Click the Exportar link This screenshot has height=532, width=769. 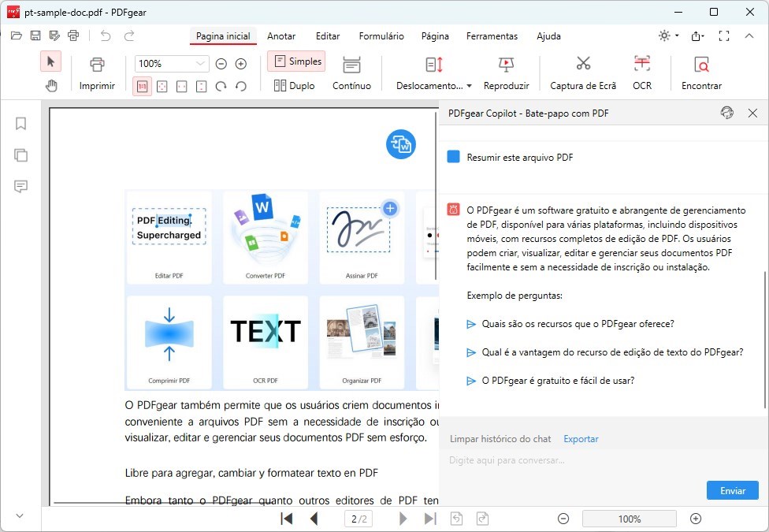click(x=581, y=439)
